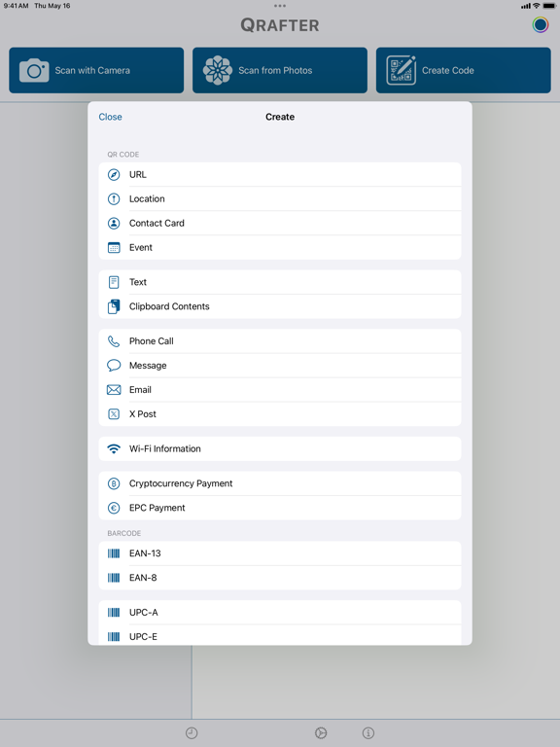Choose Message code type
This screenshot has width=560, height=747.
coord(280,366)
